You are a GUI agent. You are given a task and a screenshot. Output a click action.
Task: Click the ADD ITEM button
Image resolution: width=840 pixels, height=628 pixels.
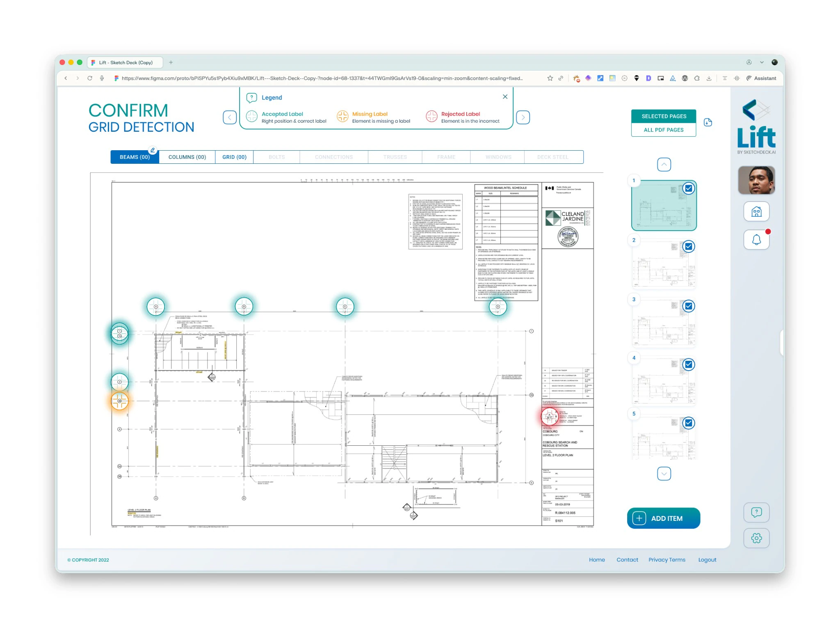pyautogui.click(x=663, y=518)
